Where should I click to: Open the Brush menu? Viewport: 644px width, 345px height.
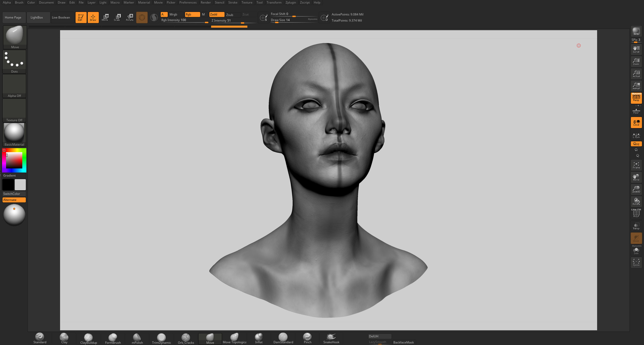[19, 3]
